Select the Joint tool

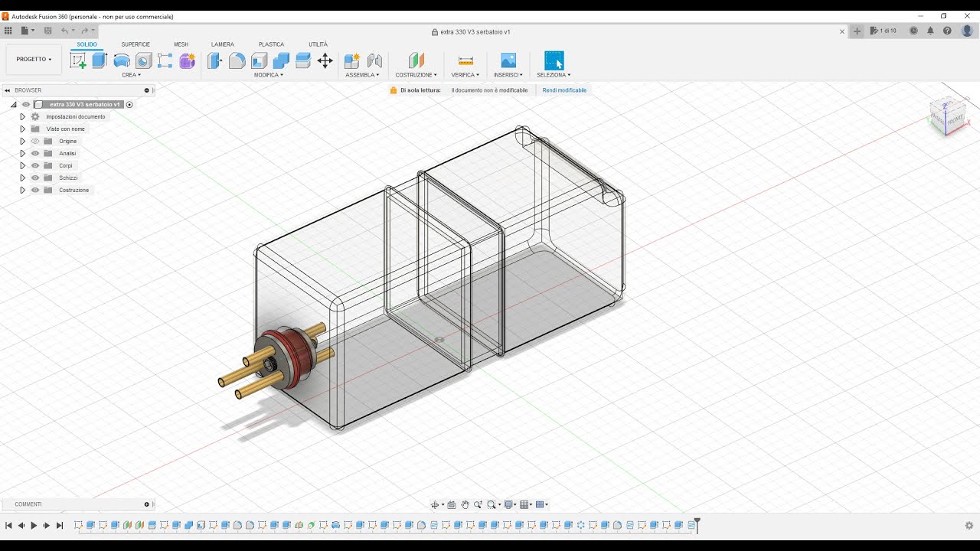coord(374,60)
